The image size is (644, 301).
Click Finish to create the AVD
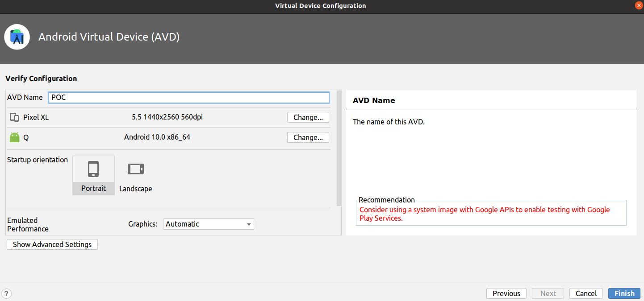tap(624, 293)
